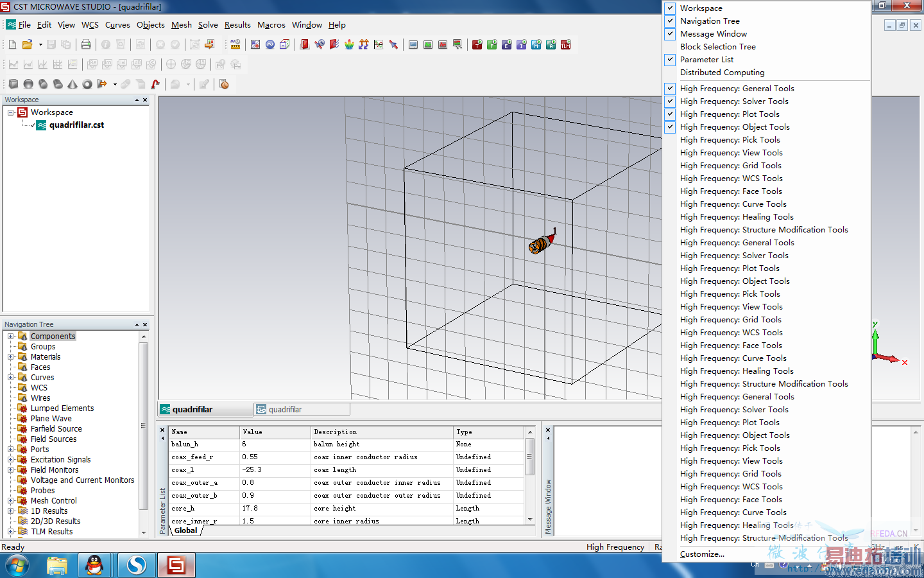
Task: Click the Import arrow icon
Action: [209, 44]
